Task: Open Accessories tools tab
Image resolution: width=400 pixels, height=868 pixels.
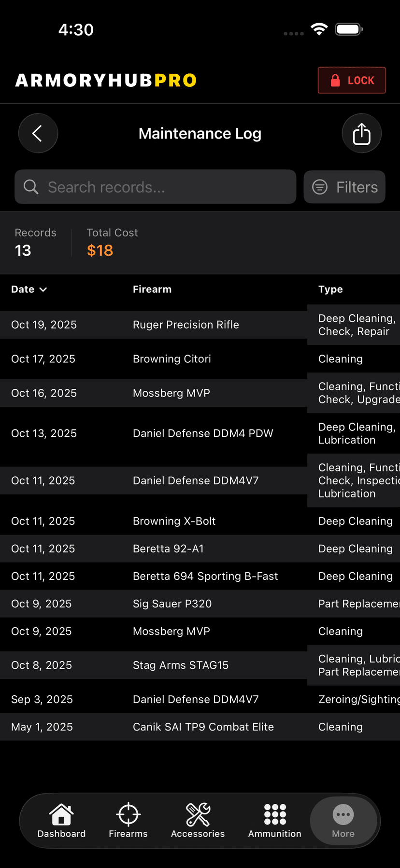Action: click(198, 820)
